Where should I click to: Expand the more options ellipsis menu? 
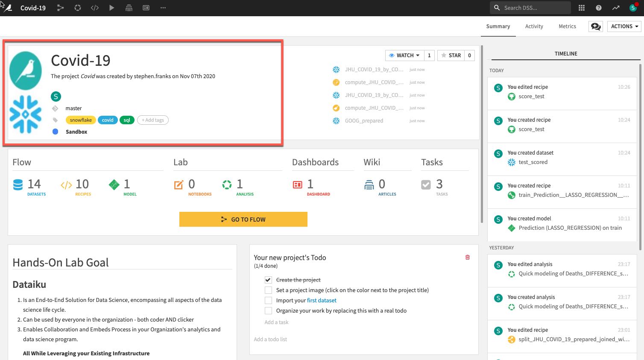[163, 8]
